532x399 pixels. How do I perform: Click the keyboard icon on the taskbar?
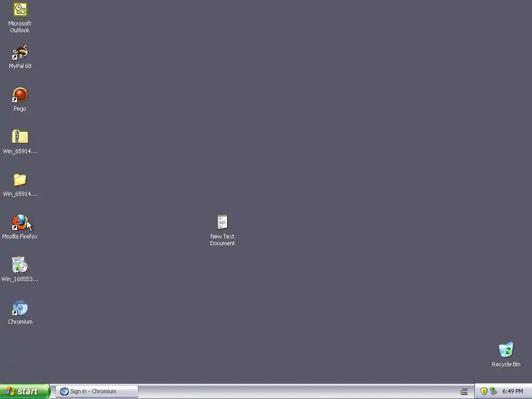pyautogui.click(x=464, y=392)
